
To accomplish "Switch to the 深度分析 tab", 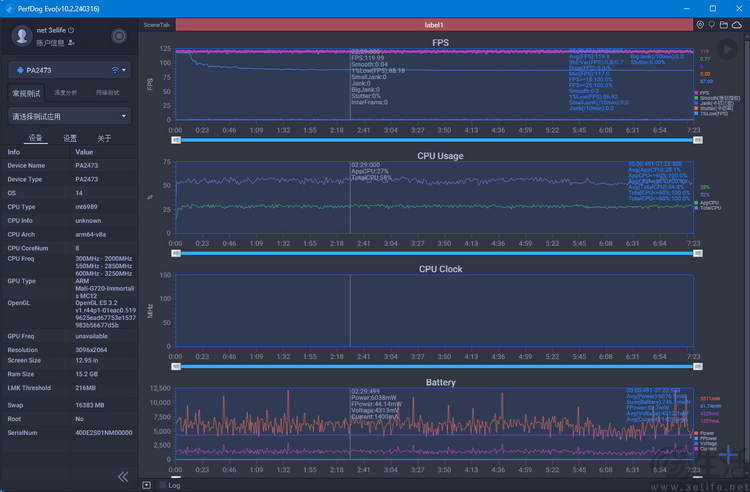I will 66,93.
